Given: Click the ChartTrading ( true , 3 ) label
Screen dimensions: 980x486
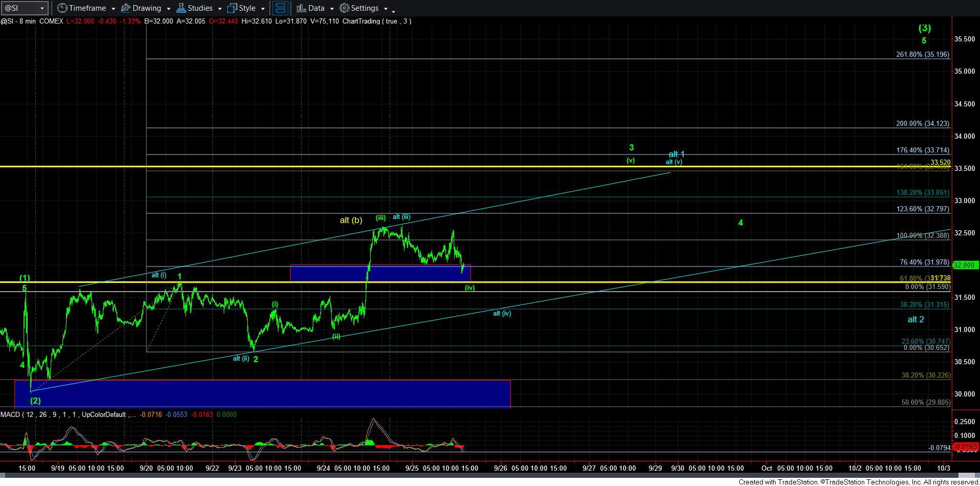Looking at the screenshot, I should tap(377, 21).
